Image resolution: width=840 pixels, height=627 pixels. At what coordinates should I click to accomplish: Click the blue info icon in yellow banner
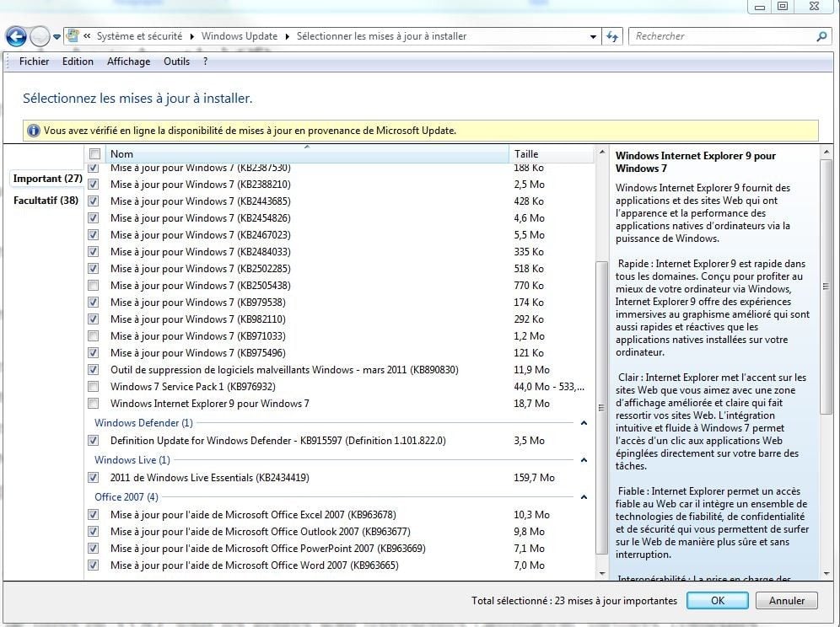34,131
